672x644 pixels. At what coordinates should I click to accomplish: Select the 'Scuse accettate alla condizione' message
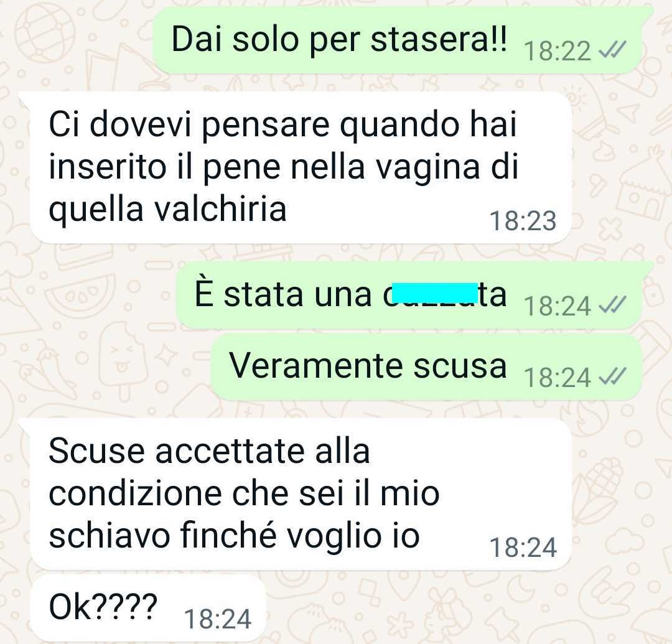(x=301, y=495)
